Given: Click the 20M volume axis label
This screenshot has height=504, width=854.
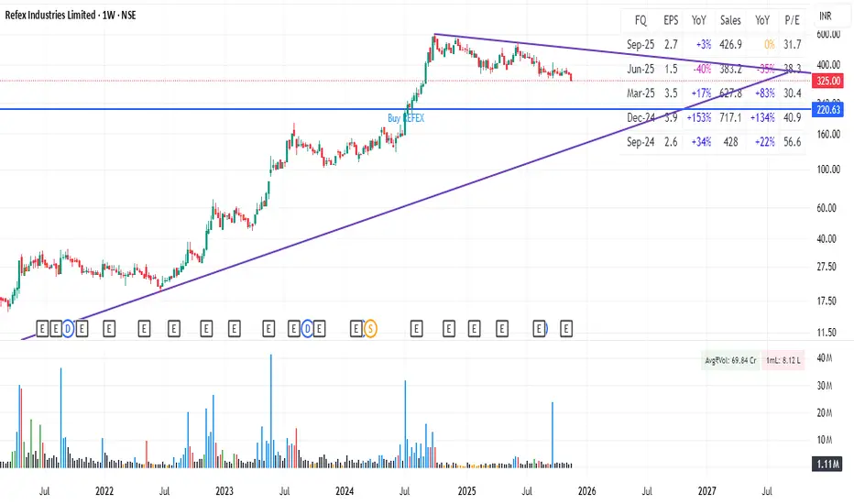Looking at the screenshot, I should coord(825,413).
